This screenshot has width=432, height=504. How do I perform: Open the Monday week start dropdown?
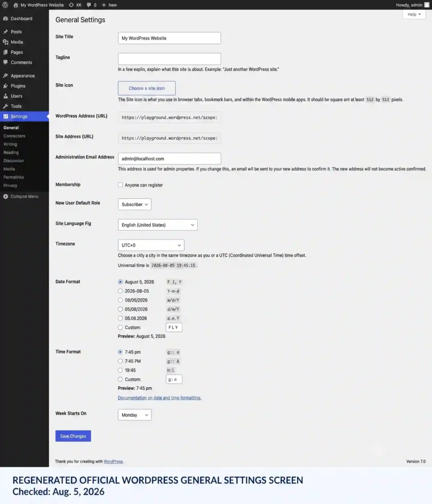click(x=135, y=415)
